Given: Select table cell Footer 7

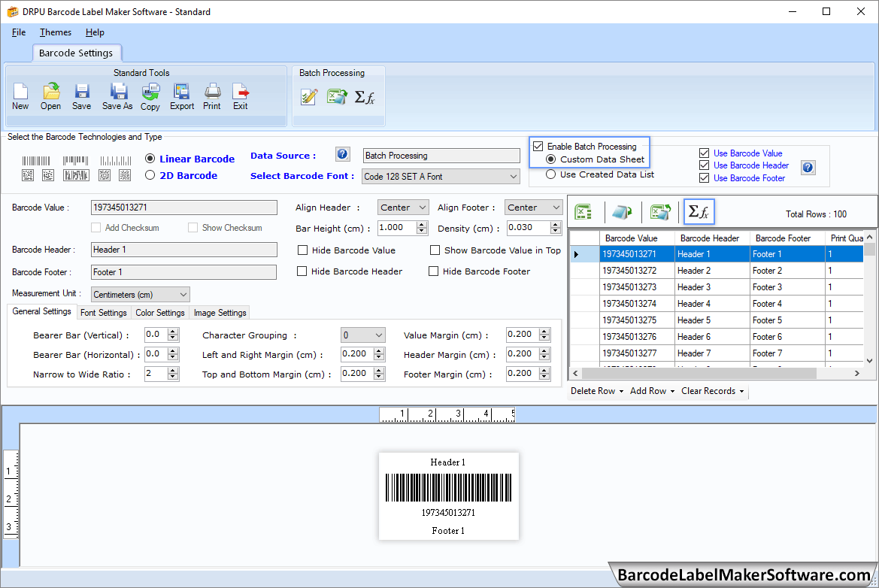Looking at the screenshot, I should coord(787,353).
